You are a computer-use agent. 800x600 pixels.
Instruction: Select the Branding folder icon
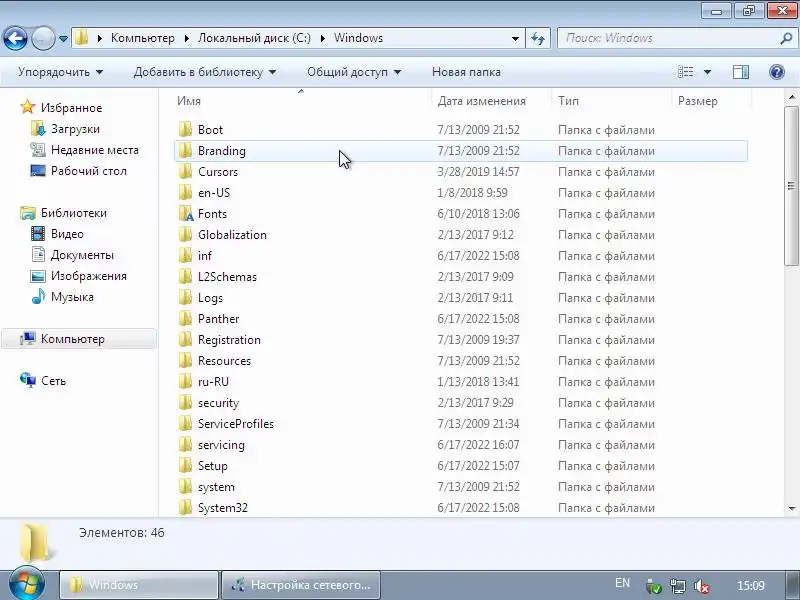[185, 151]
